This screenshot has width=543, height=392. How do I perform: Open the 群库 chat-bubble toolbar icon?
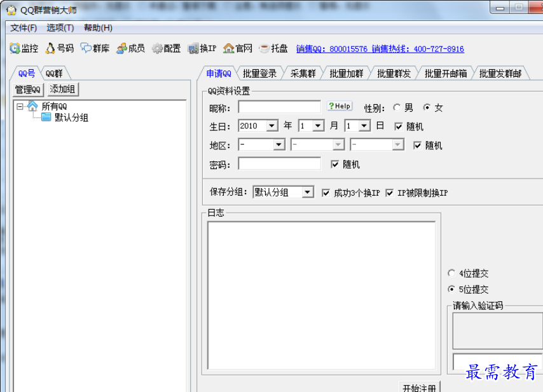[x=95, y=48]
